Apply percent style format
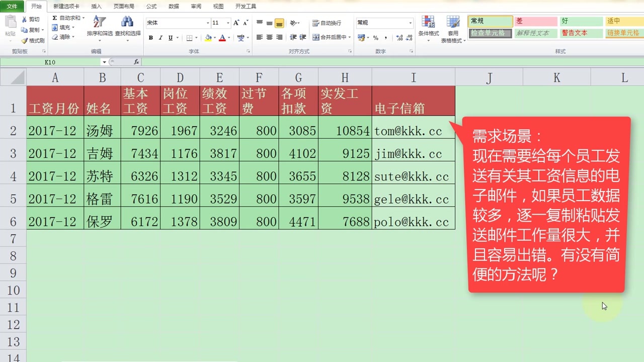 click(375, 38)
